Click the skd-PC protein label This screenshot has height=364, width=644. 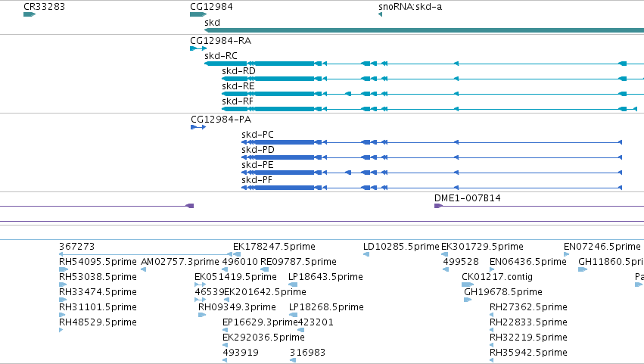click(257, 135)
